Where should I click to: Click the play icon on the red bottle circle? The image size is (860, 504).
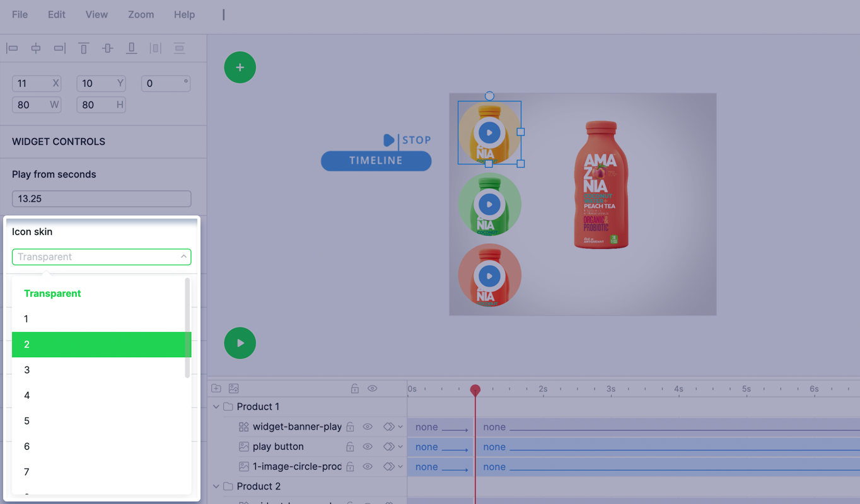pos(489,276)
